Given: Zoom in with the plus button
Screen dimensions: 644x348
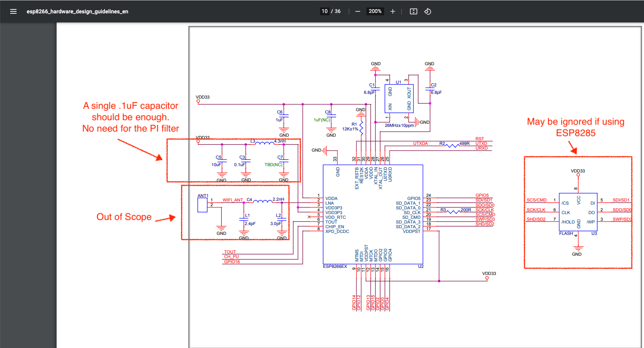Looking at the screenshot, I should click(x=393, y=11).
